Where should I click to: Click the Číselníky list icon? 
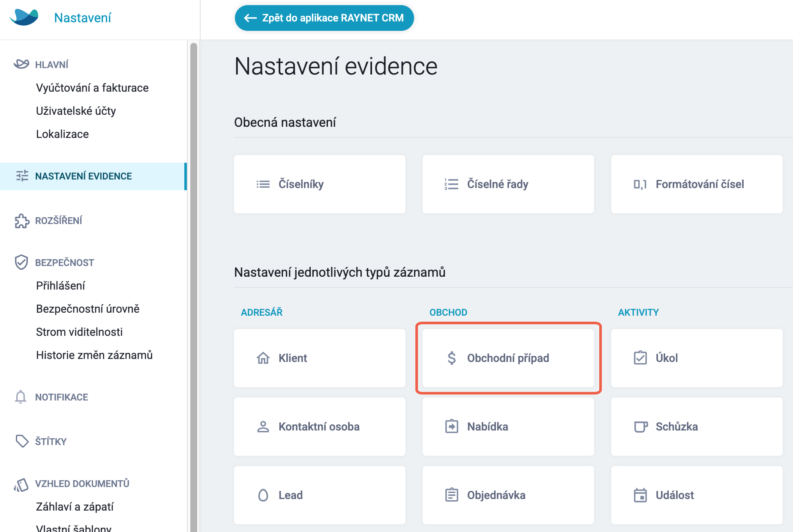click(x=263, y=184)
